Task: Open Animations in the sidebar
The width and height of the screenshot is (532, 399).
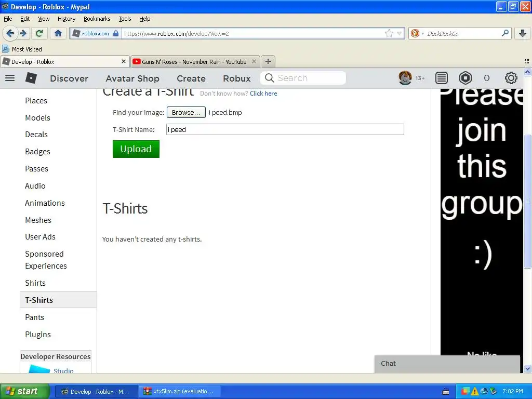Action: [45, 203]
